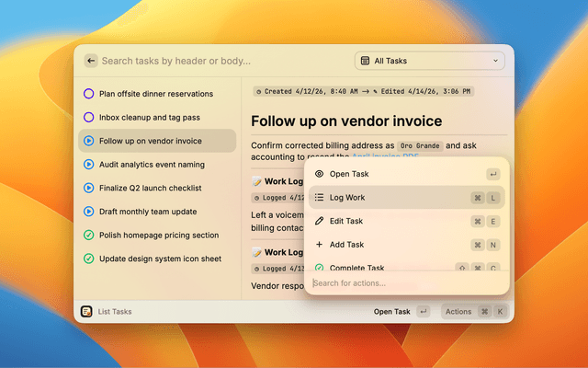Select Audit analytics event naming task

(157, 165)
